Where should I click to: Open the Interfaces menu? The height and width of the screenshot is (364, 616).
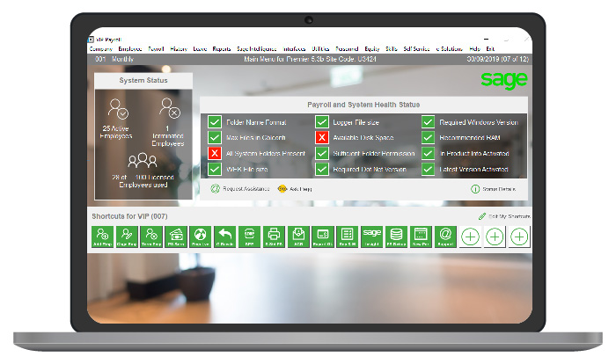(294, 49)
